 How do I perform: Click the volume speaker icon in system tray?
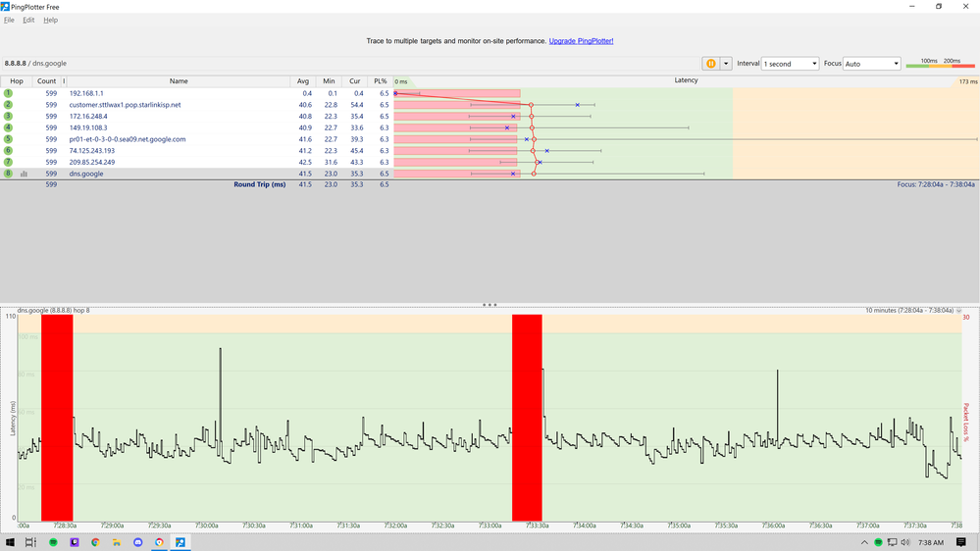[x=905, y=542]
